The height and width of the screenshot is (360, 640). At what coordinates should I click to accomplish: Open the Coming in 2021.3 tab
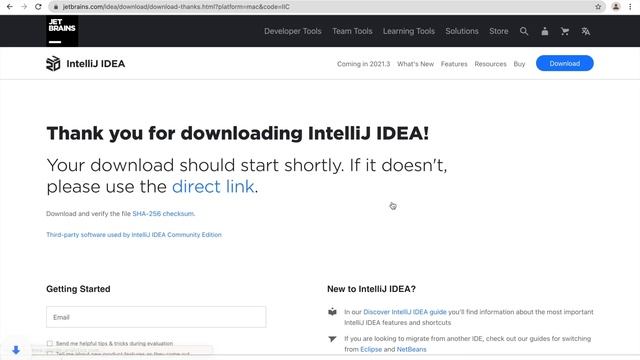click(363, 64)
